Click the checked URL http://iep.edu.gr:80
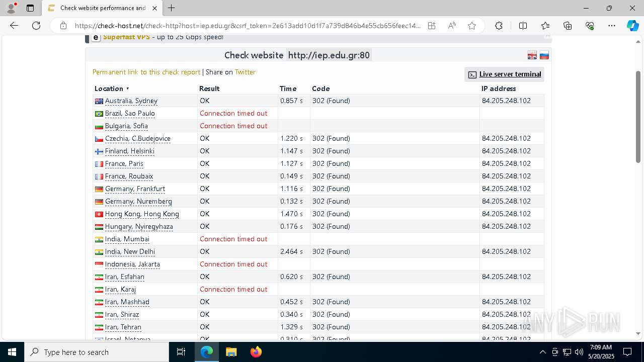This screenshot has width=644, height=362. (x=329, y=55)
